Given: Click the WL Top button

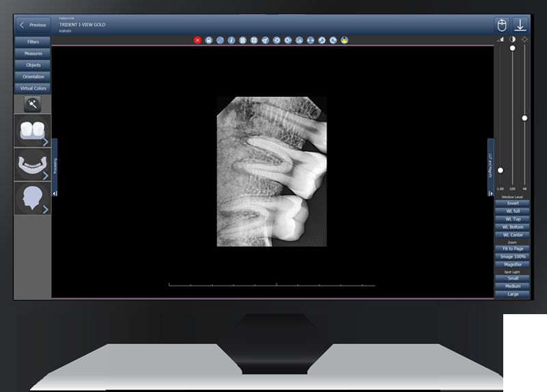Looking at the screenshot, I should [x=512, y=219].
